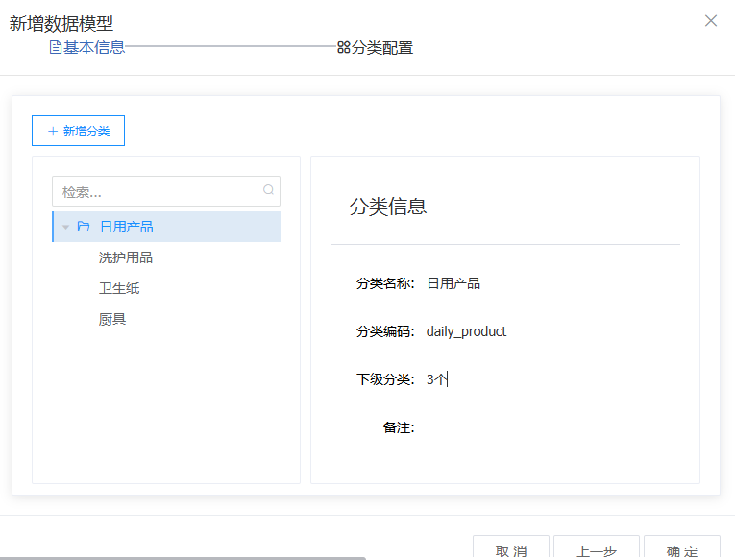Select the 厨具 subcategory
The width and height of the screenshot is (735, 560).
pyautogui.click(x=112, y=319)
